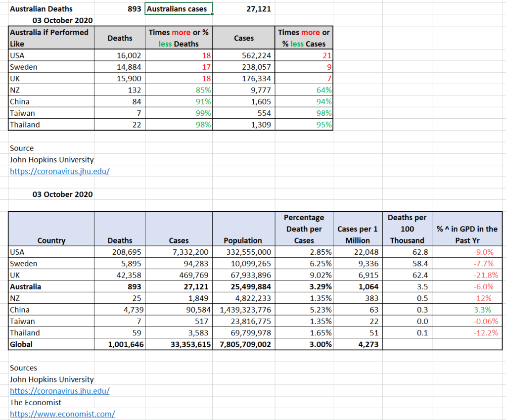Click the 'Cases per 1 Million' header
The width and height of the screenshot is (506, 420).
[x=358, y=234]
